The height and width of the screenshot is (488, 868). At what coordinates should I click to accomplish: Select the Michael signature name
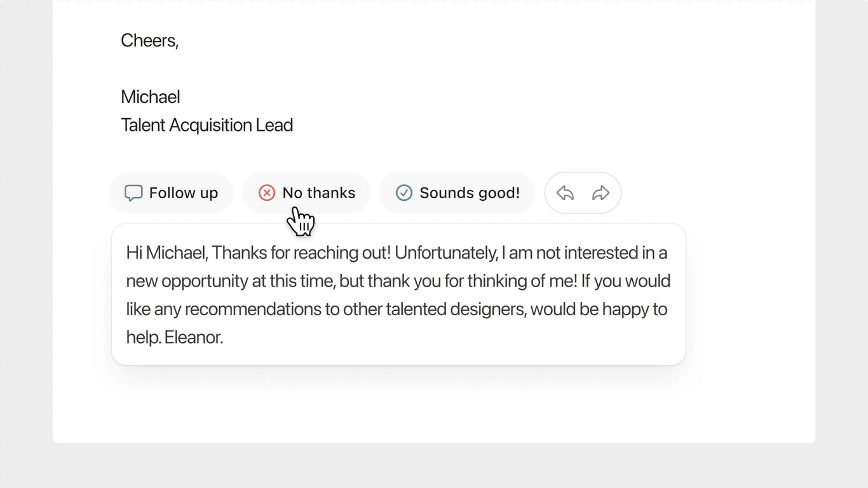pyautogui.click(x=150, y=97)
